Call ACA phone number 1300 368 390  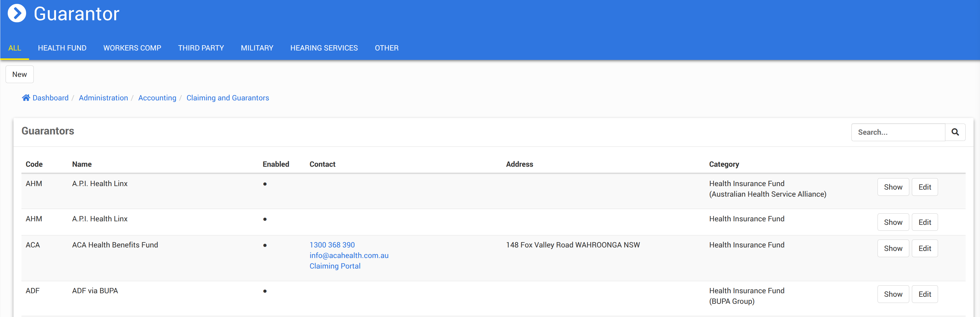[332, 245]
